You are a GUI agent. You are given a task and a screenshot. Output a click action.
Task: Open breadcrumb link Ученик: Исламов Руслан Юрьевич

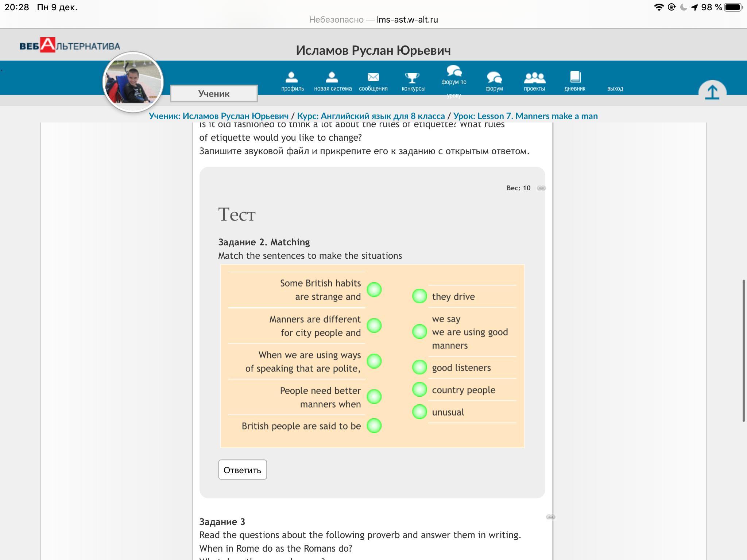(x=218, y=116)
